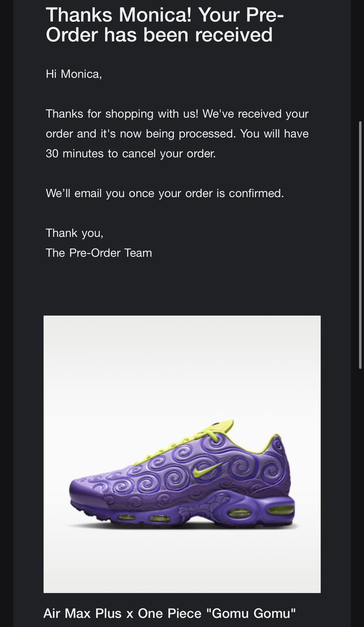The height and width of the screenshot is (627, 364).
Task: Click the purple toe cap of the sneaker
Action: (x=89, y=489)
